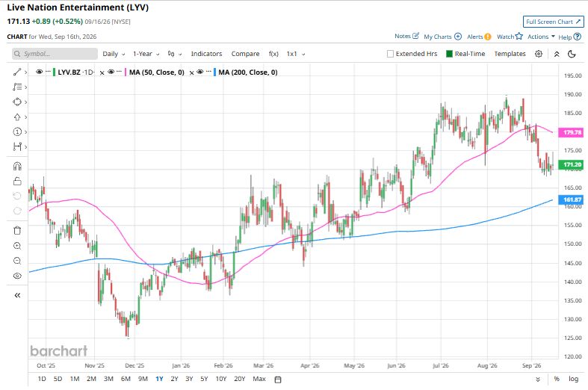Open Full Screen Chart
Screen dimensions: 588x390
553,22
